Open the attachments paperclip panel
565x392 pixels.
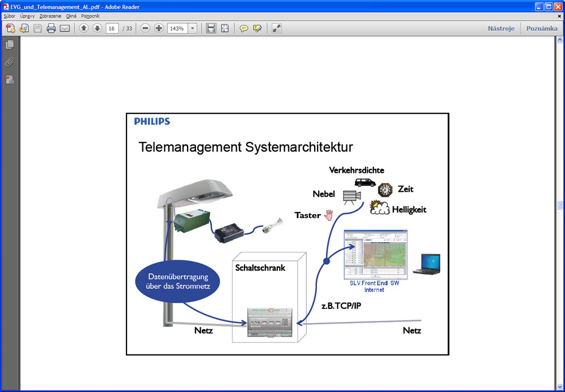(x=10, y=62)
